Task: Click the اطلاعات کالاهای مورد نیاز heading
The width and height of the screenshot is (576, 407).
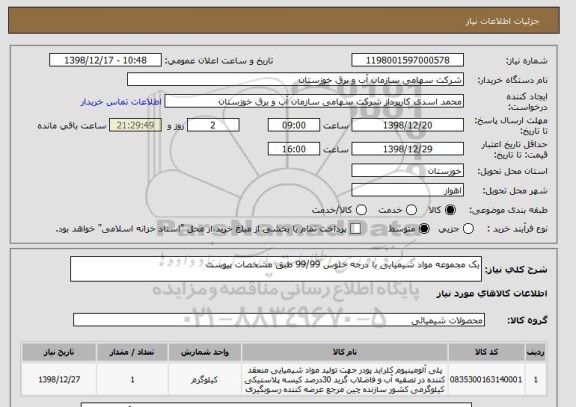Action: click(x=492, y=293)
